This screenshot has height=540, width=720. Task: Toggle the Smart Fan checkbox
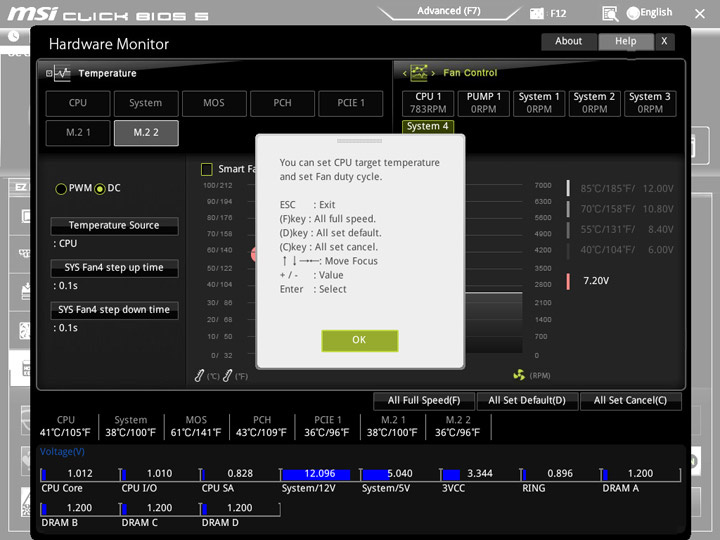pyautogui.click(x=207, y=169)
